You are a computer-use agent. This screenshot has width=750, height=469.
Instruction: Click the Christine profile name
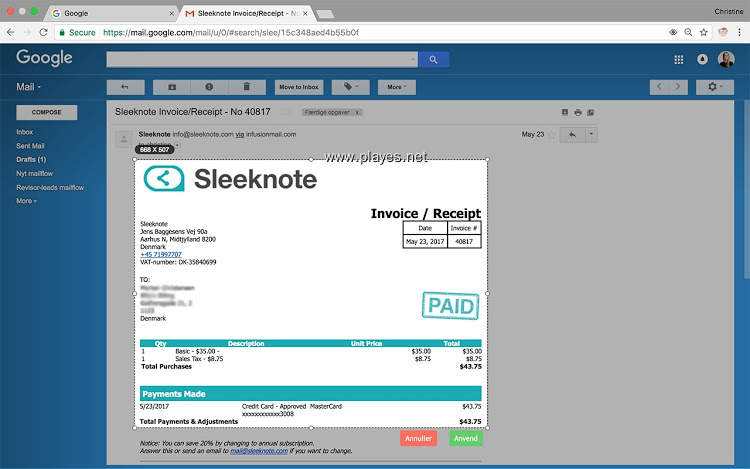[x=728, y=11]
